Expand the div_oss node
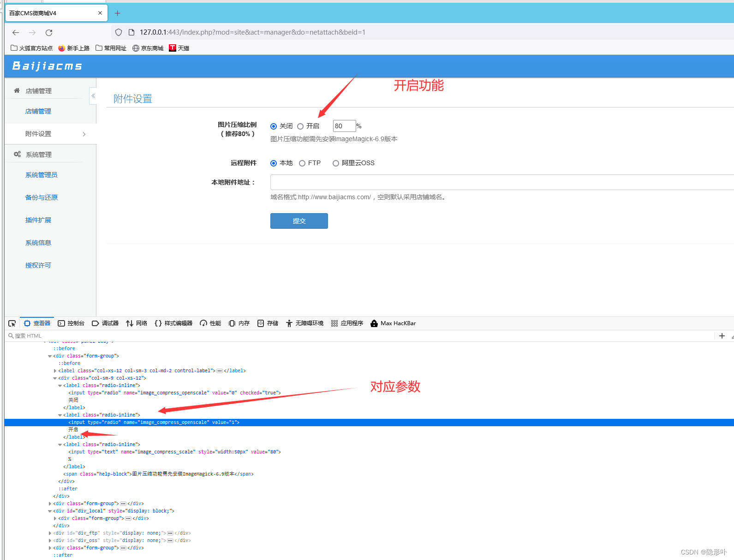Viewport: 734px width, 560px height. click(x=50, y=541)
